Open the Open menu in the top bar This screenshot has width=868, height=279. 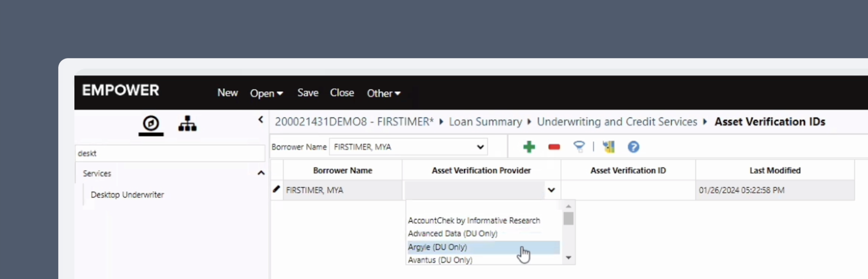click(267, 93)
